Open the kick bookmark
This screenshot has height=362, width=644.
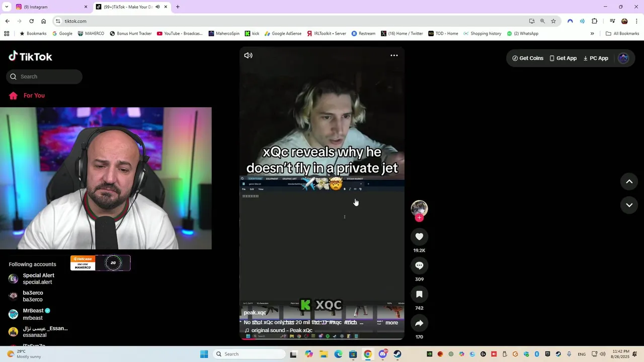[252, 34]
